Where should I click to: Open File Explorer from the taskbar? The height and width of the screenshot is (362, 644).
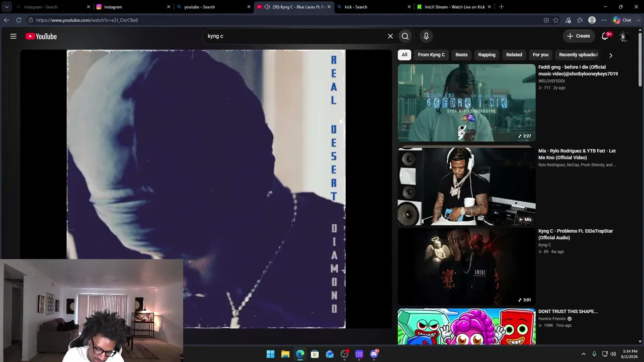coord(285,354)
